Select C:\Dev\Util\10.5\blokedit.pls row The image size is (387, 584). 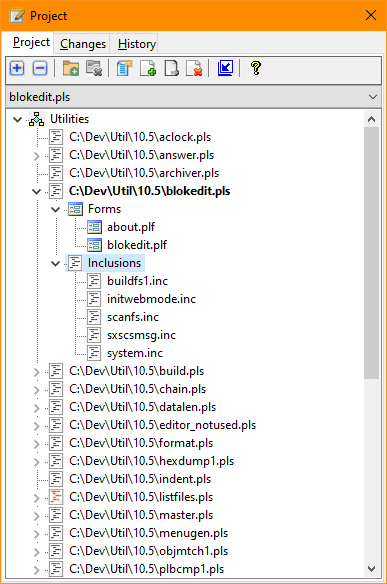tap(150, 191)
